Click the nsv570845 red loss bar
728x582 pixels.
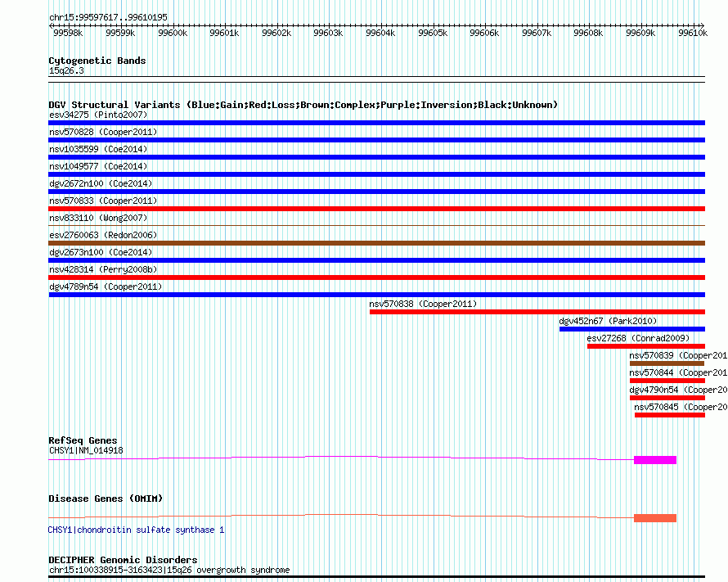click(x=669, y=415)
